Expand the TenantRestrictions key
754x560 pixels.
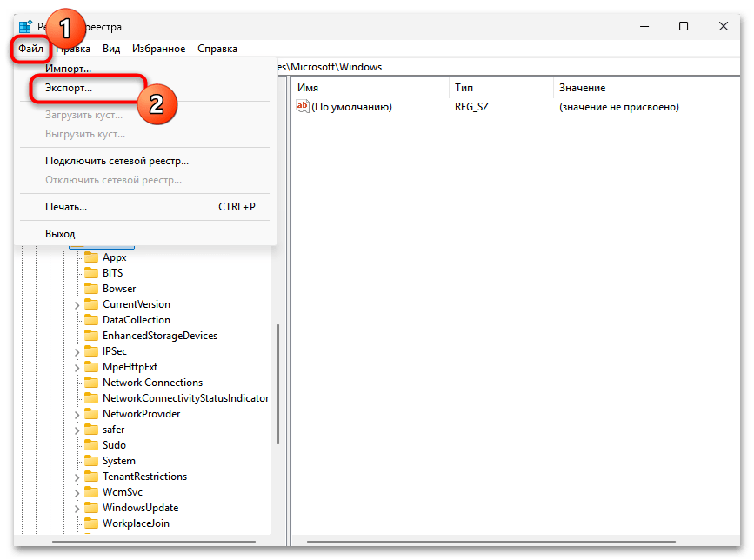(x=77, y=477)
